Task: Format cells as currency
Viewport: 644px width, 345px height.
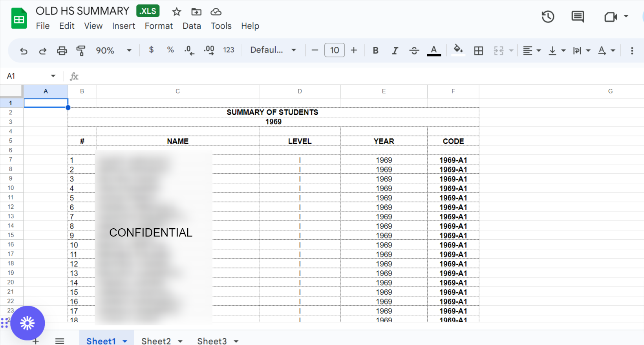Action: coord(151,50)
